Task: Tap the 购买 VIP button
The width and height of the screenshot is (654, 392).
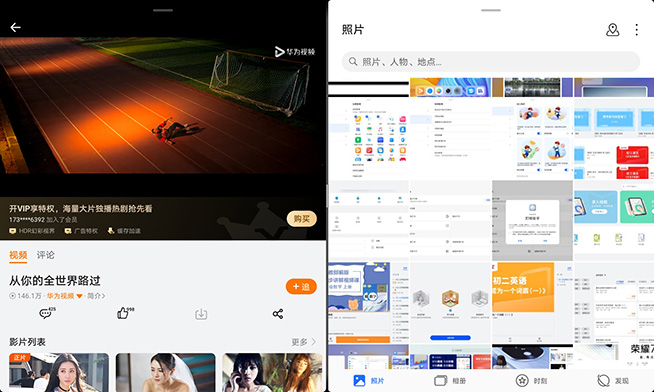Action: coord(302,219)
